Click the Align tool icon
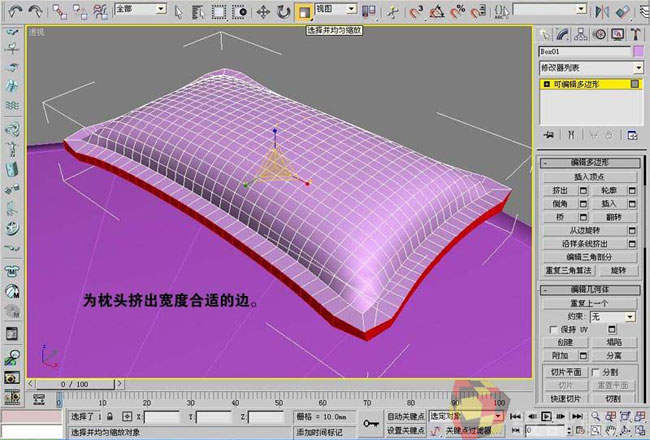This screenshot has width=650, height=440. (623, 12)
